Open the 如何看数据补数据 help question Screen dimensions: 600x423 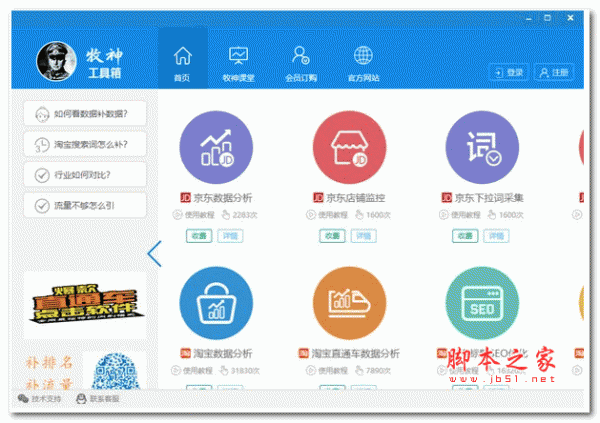tap(85, 113)
